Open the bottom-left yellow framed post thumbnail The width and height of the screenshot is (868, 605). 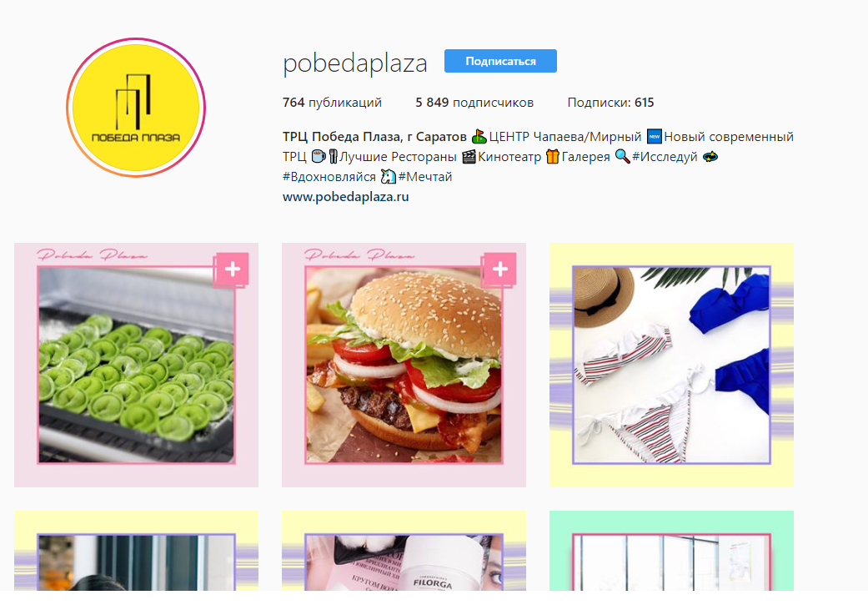pyautogui.click(x=136, y=551)
